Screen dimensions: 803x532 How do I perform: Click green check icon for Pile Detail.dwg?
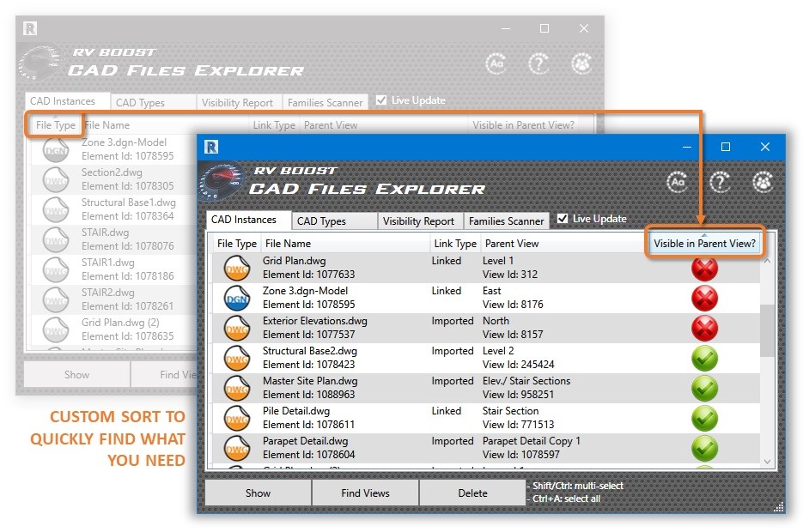point(705,419)
